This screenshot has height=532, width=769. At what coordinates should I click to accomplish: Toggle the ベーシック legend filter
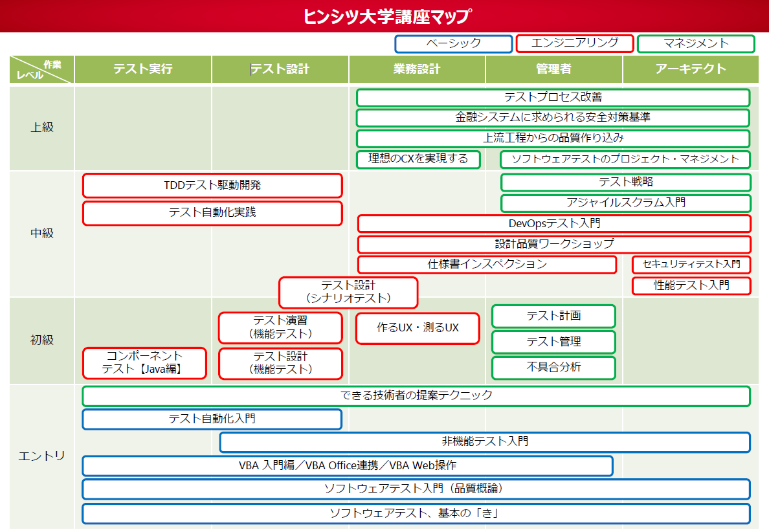453,43
